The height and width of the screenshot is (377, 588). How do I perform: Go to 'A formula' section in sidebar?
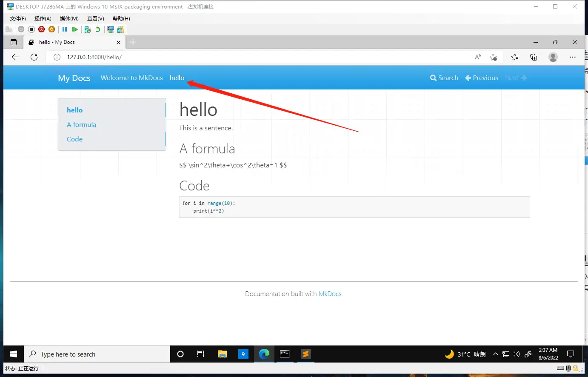click(x=81, y=125)
